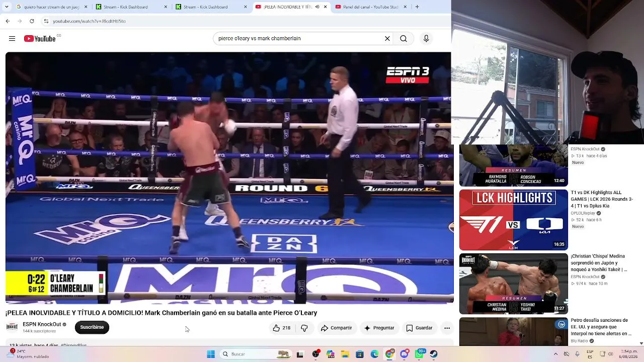Open WhatsApp from the taskbar
644x362 pixels.
tap(419, 354)
